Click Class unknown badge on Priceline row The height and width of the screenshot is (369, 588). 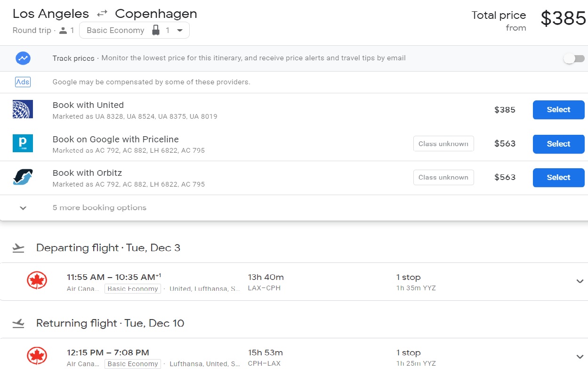[443, 144]
